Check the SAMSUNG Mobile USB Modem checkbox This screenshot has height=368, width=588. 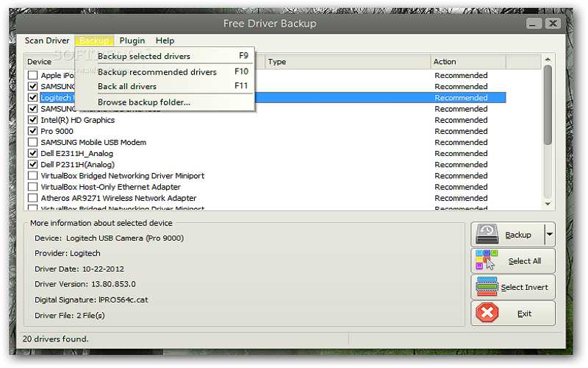click(x=32, y=142)
